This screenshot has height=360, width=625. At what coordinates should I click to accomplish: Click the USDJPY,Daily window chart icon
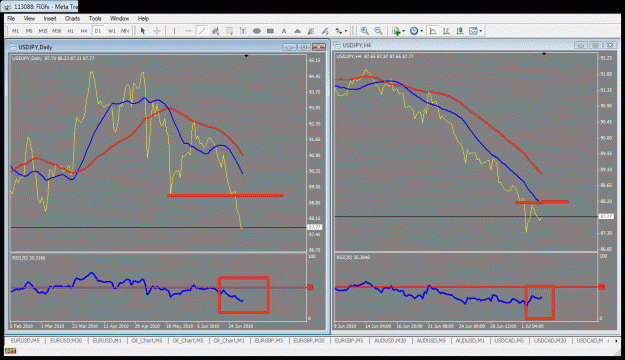pos(13,47)
